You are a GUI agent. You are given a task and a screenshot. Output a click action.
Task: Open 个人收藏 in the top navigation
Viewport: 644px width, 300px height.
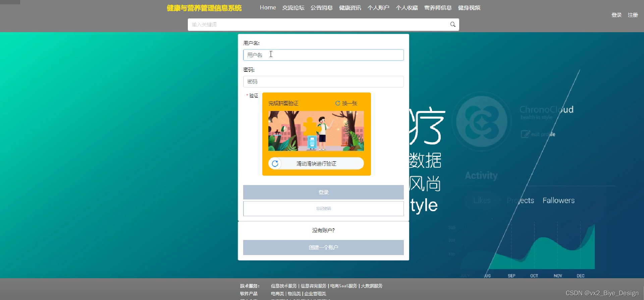[x=407, y=7]
